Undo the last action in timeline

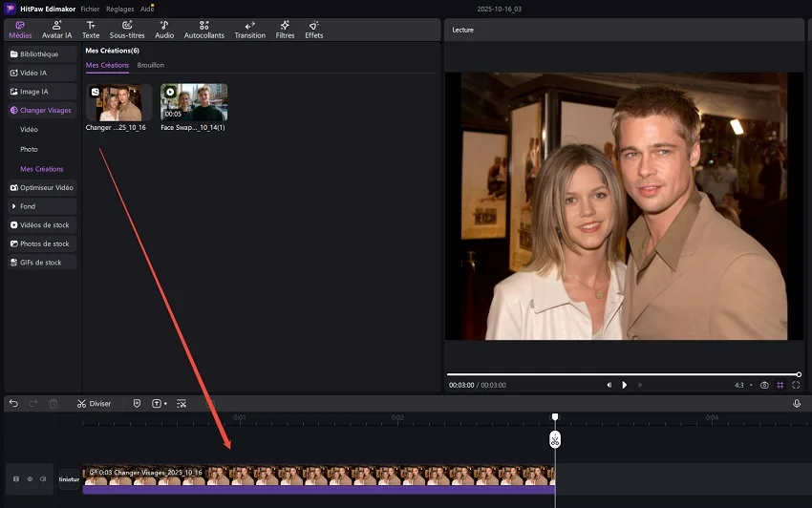tap(13, 404)
